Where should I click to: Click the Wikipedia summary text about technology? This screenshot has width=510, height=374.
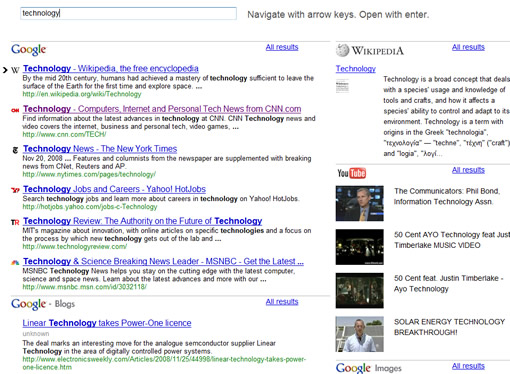[447, 116]
